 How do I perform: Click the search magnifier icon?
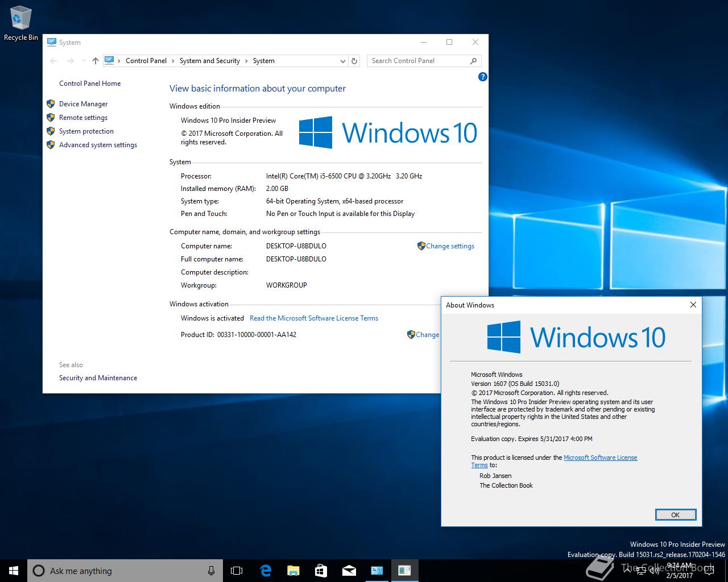tap(474, 61)
